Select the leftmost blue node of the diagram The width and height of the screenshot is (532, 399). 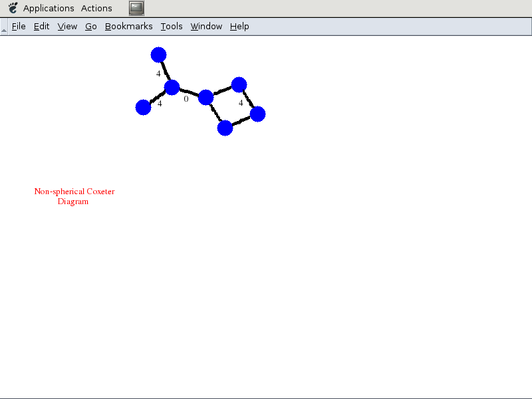click(x=143, y=107)
